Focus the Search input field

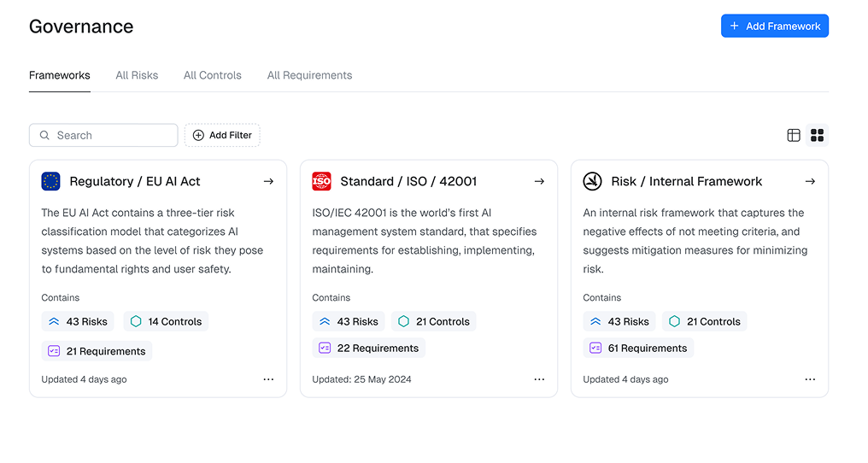click(113, 135)
